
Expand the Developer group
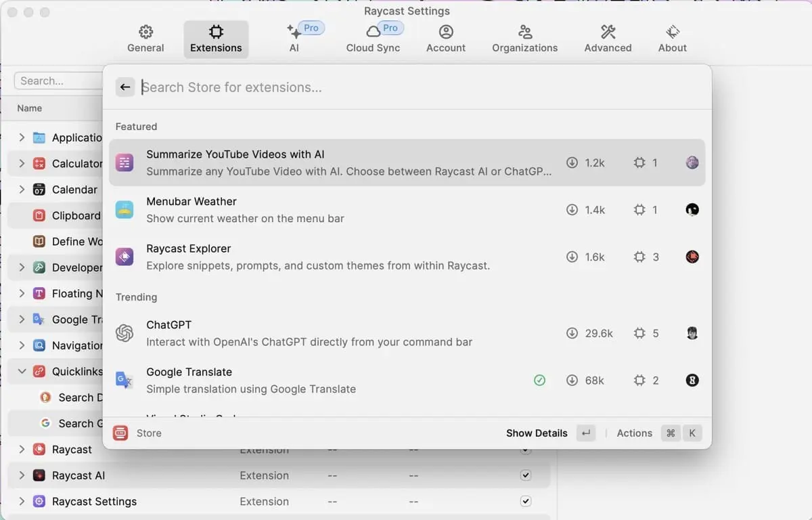coord(22,267)
